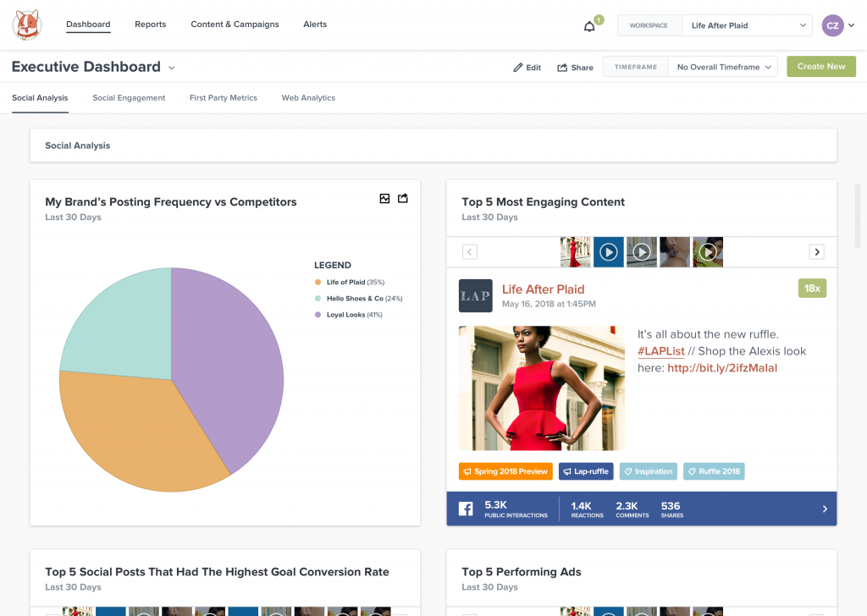Open the Reports menu
The width and height of the screenshot is (867, 616).
pos(150,25)
